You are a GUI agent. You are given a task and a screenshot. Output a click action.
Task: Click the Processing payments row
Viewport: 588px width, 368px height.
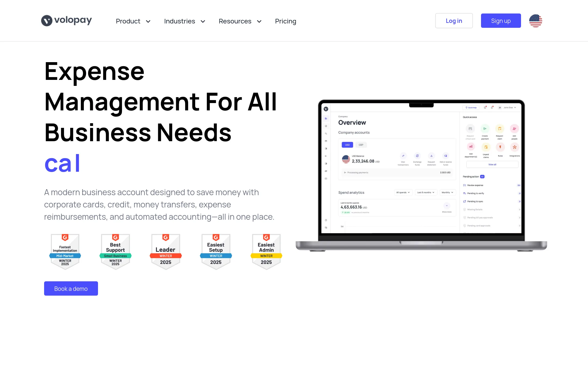click(x=397, y=173)
